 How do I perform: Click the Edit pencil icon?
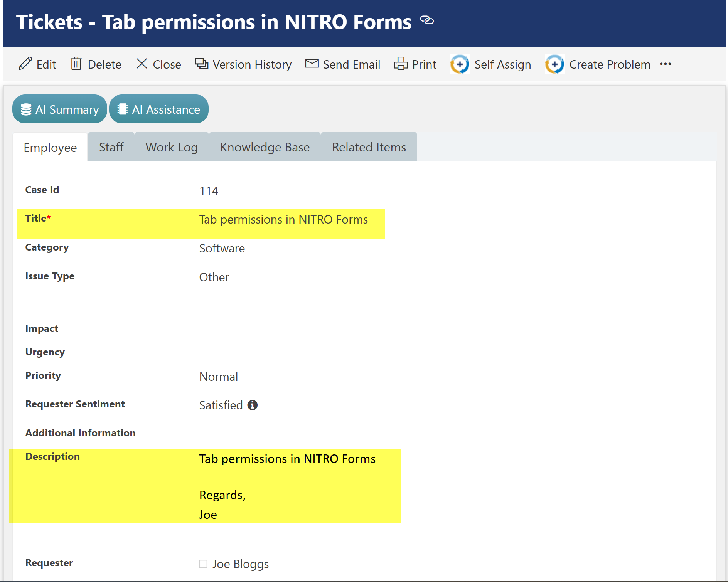25,64
